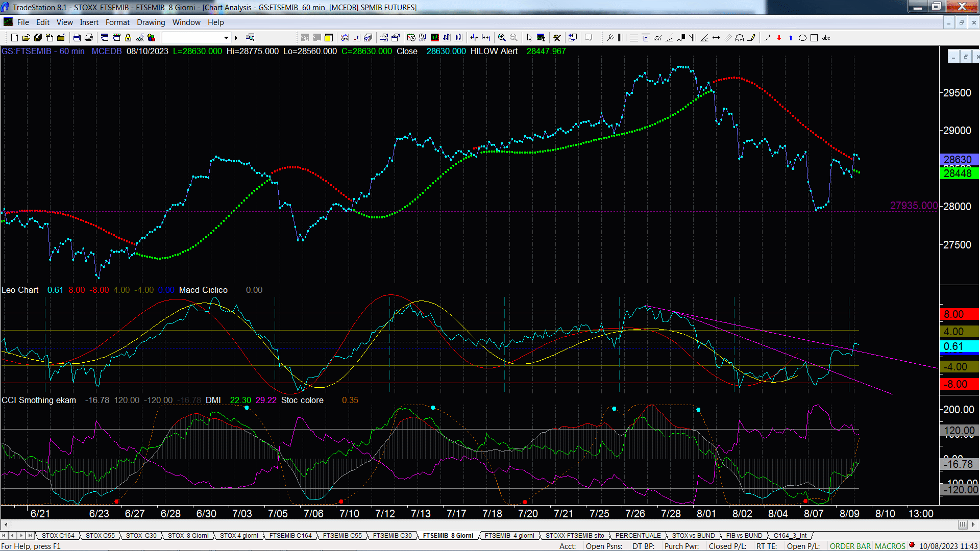Open the command line dropdown
980x551 pixels.
226,37
